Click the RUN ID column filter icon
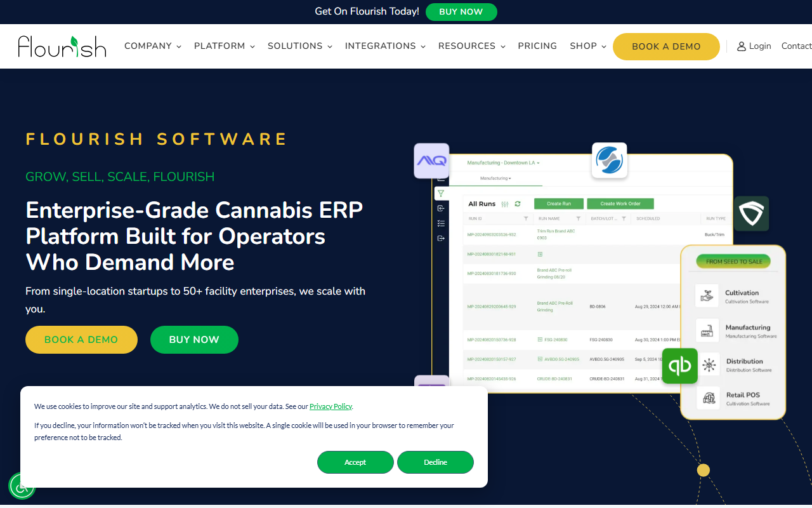The height and width of the screenshot is (508, 812). (x=526, y=218)
